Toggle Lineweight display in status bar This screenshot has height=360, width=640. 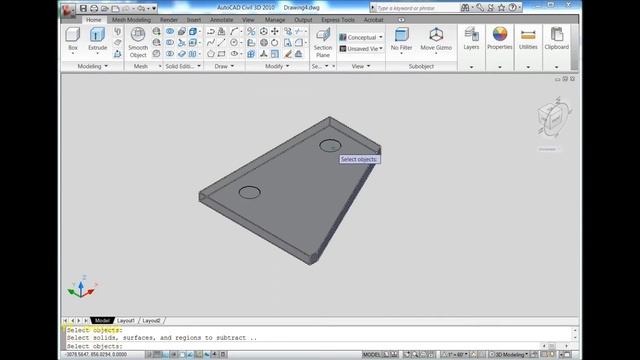pos(215,355)
